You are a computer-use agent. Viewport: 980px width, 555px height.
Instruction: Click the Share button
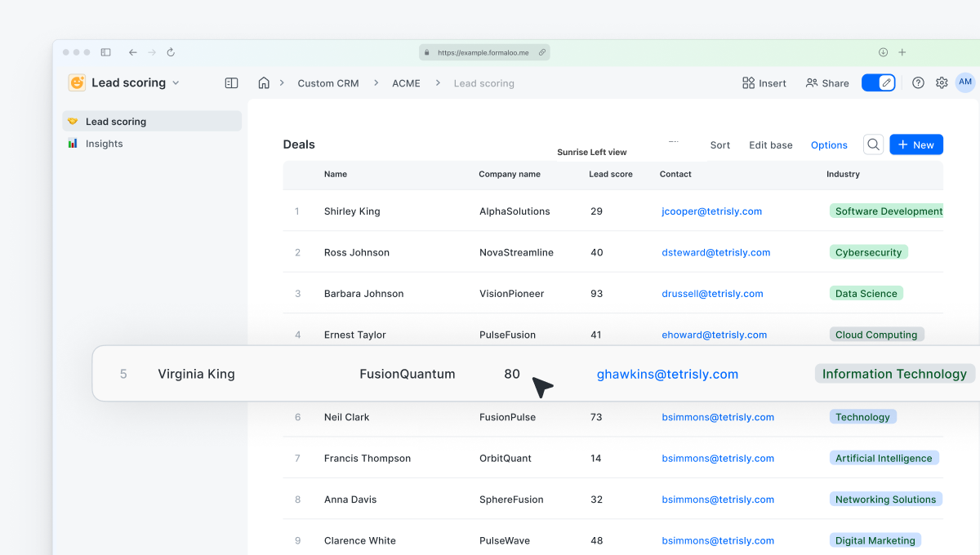coord(827,83)
